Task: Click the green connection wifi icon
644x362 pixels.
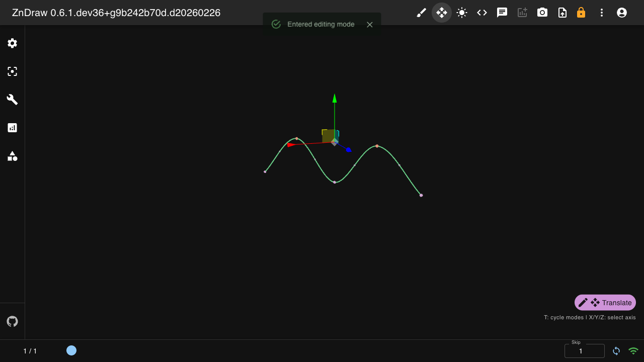Action: [633, 351]
